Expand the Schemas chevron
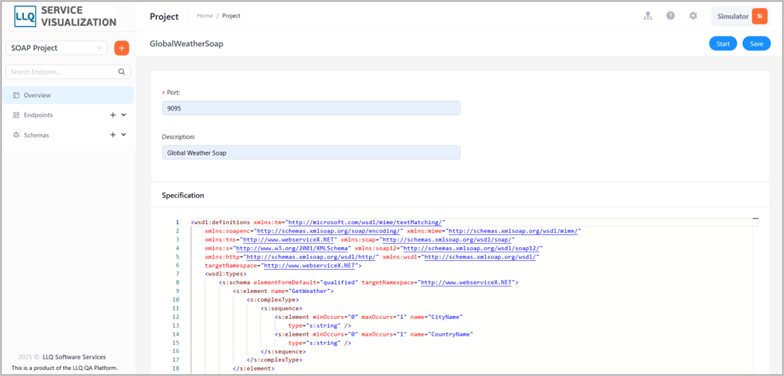The width and height of the screenshot is (784, 376). (x=124, y=135)
